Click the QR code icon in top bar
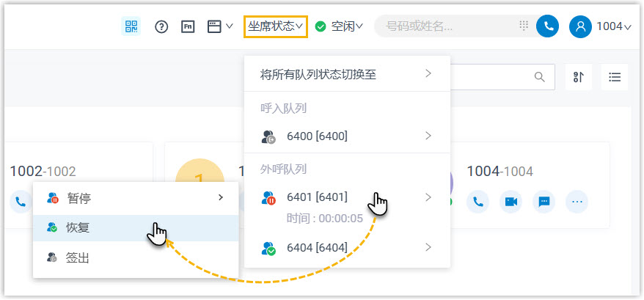 click(x=131, y=26)
